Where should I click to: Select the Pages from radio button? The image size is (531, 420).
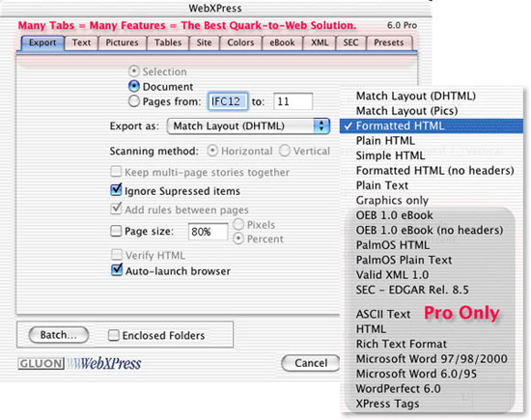[134, 101]
